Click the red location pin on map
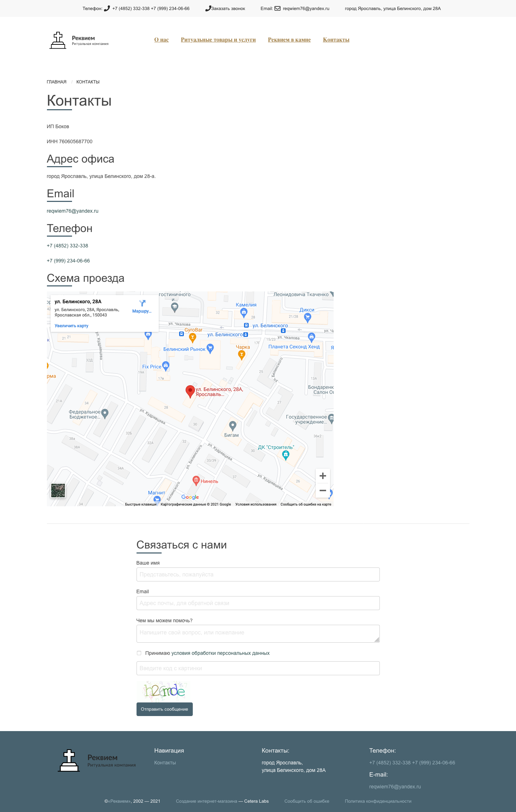 (190, 391)
